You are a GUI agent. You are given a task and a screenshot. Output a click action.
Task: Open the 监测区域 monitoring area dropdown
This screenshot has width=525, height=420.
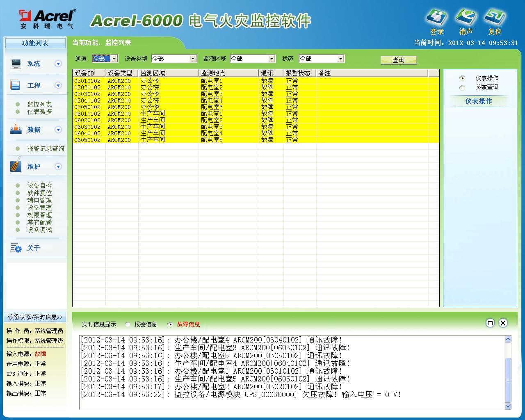(x=271, y=59)
